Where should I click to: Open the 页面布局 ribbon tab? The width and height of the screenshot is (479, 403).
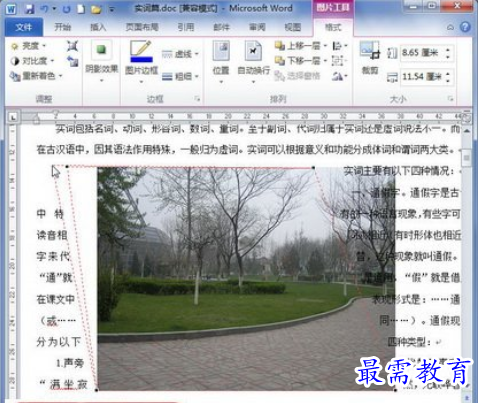142,27
